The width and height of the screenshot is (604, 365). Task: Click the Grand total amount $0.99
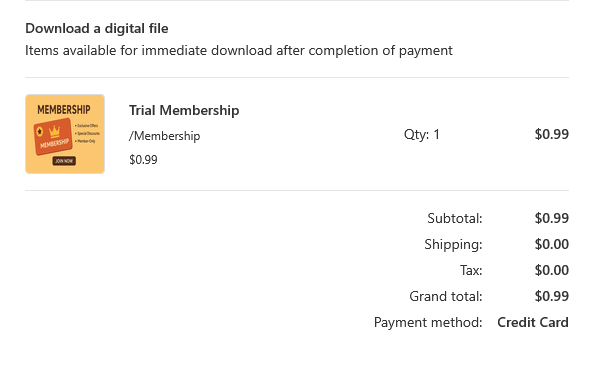552,296
